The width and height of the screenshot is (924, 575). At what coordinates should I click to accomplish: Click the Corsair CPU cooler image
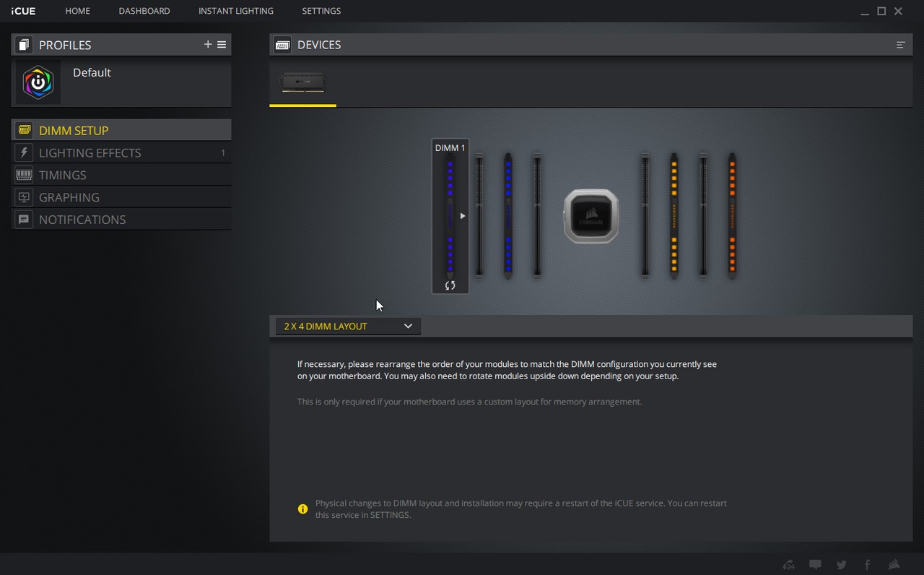590,216
